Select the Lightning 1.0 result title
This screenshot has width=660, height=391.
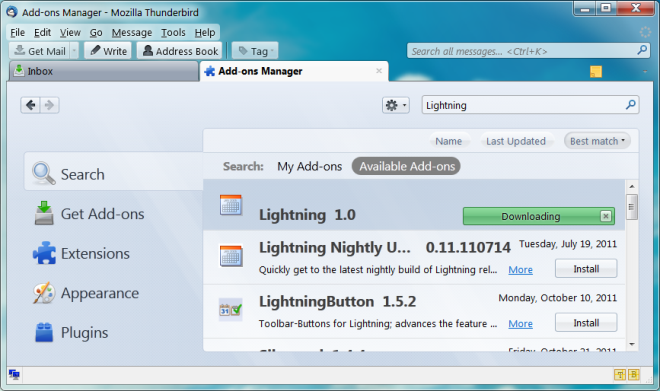(307, 215)
